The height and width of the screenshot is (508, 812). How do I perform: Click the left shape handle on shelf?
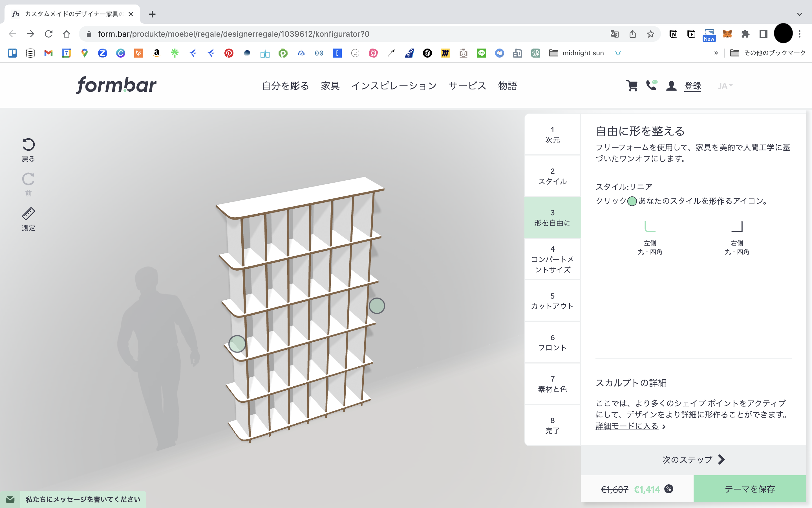tap(237, 344)
